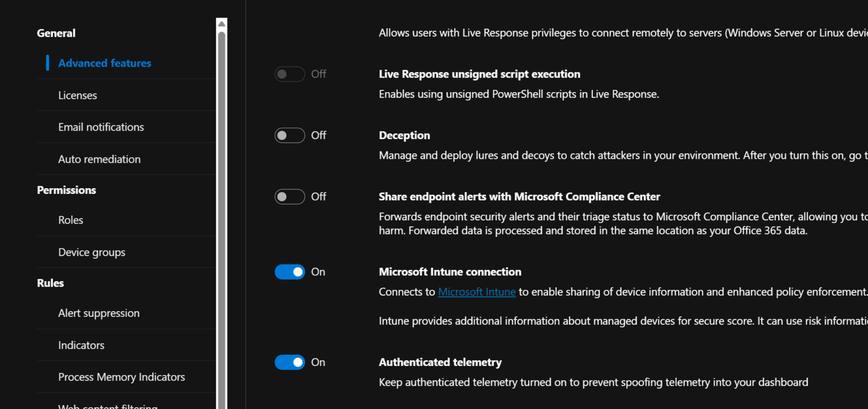Select Advanced features in settings menu
Screen dimensions: 868x409
pyautogui.click(x=105, y=63)
